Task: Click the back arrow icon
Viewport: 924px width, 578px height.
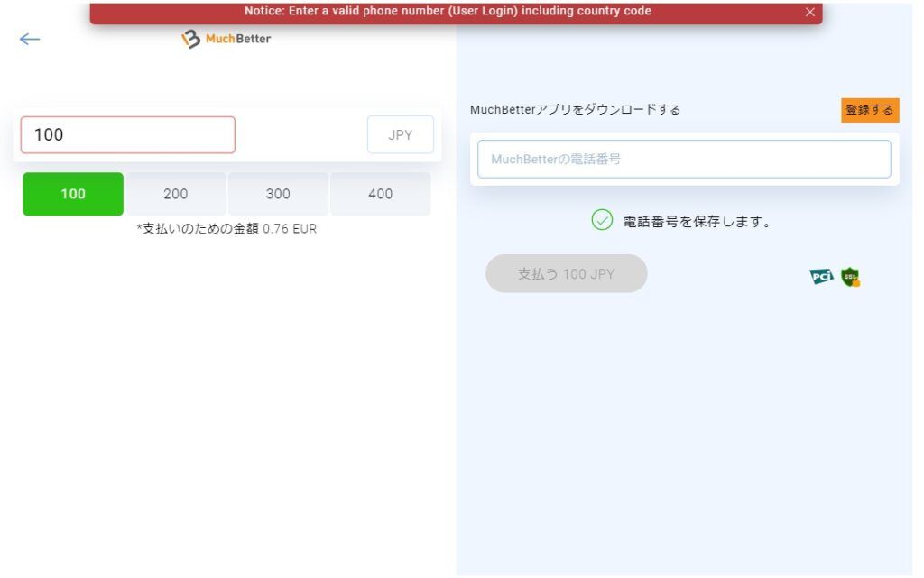Action: click(30, 40)
